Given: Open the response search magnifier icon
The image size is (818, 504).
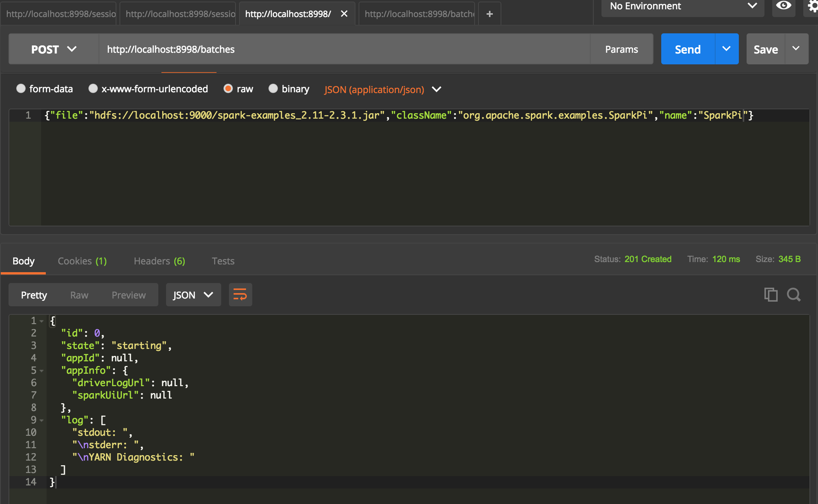Looking at the screenshot, I should 794,295.
